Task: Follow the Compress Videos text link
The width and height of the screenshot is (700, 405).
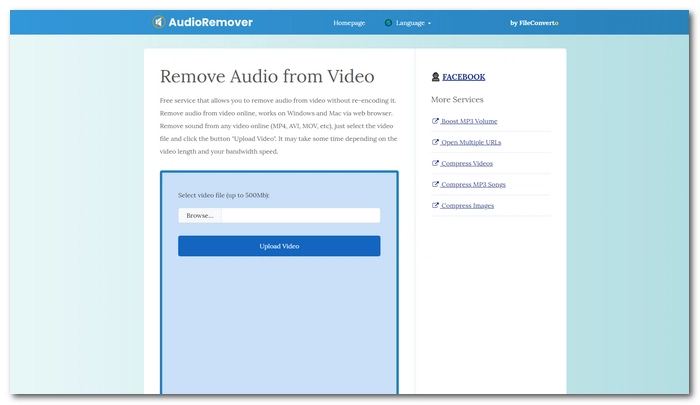Action: click(466, 163)
